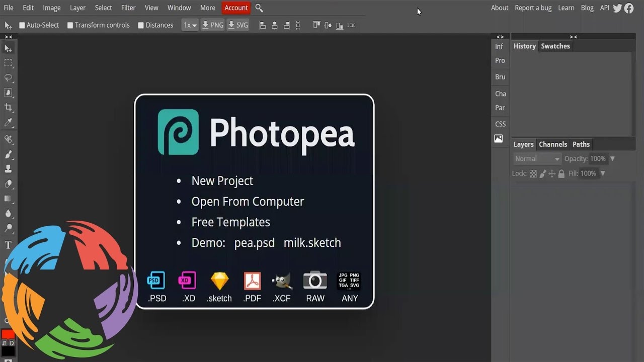This screenshot has width=644, height=362.
Task: Select the Gradient tool
Action: pos(9,199)
